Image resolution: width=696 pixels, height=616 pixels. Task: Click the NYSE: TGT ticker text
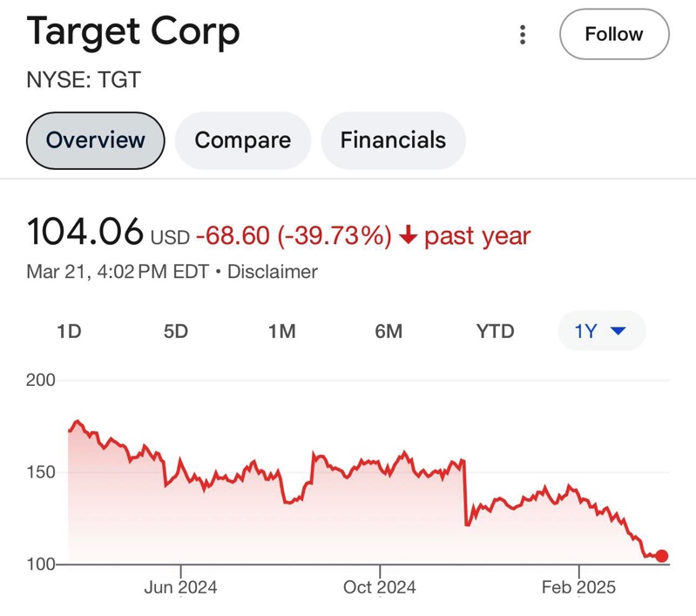84,80
